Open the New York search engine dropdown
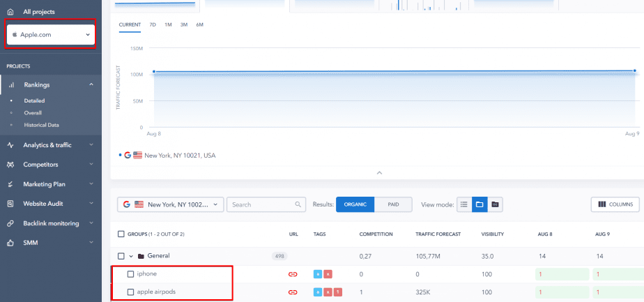Viewport: 644px width, 302px height. [x=171, y=204]
